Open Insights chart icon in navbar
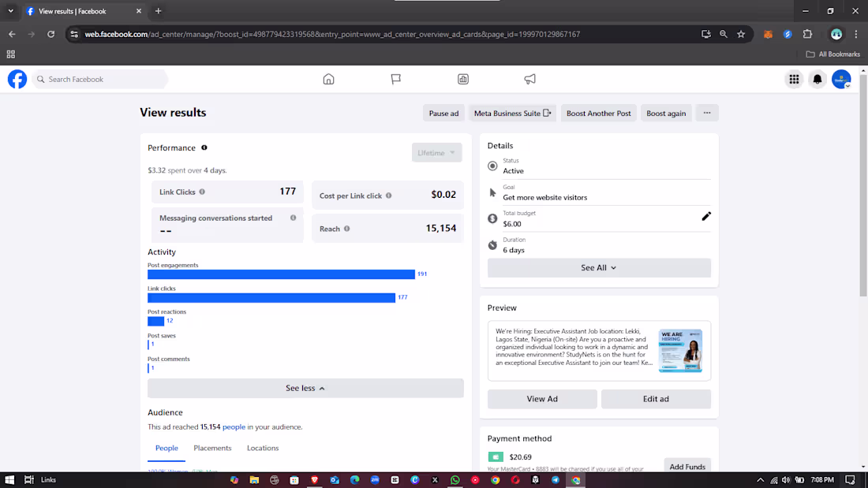Viewport: 868px width, 488px height. pos(463,79)
